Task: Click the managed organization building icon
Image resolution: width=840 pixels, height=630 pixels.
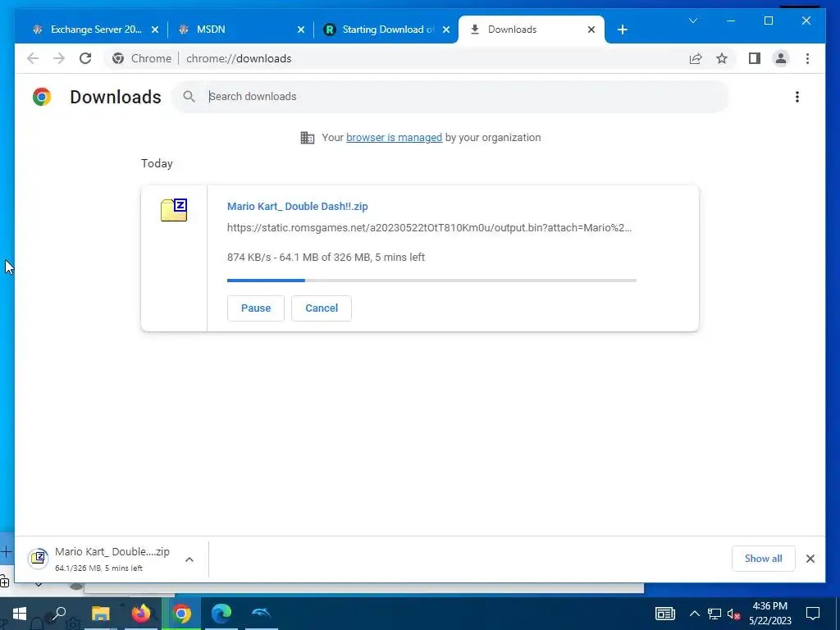Action: point(308,138)
